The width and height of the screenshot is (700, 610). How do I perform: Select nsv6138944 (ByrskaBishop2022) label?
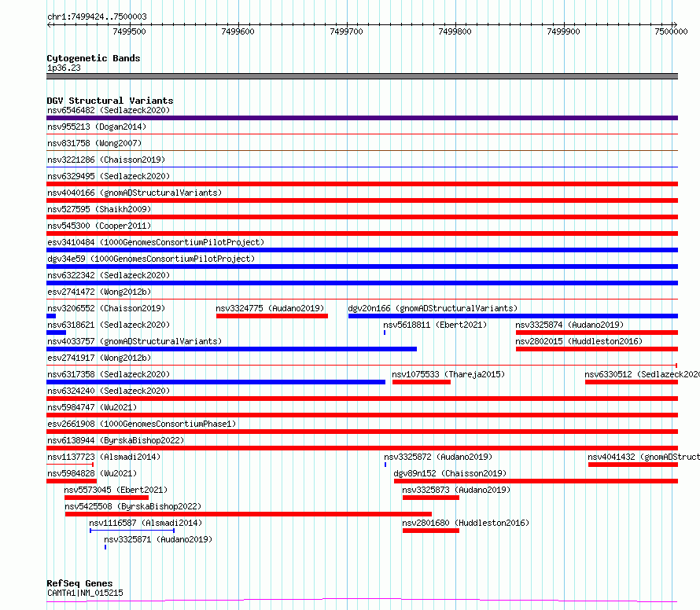[x=116, y=440]
